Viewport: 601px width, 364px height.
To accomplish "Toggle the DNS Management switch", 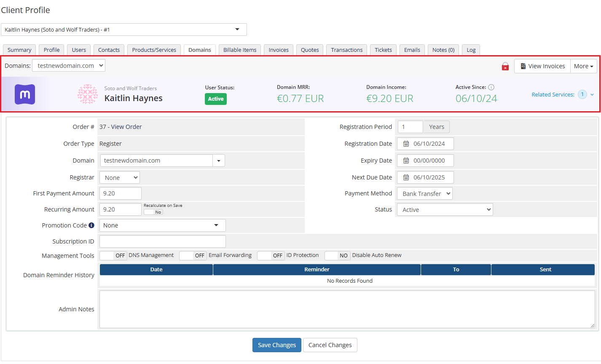I will click(x=113, y=255).
